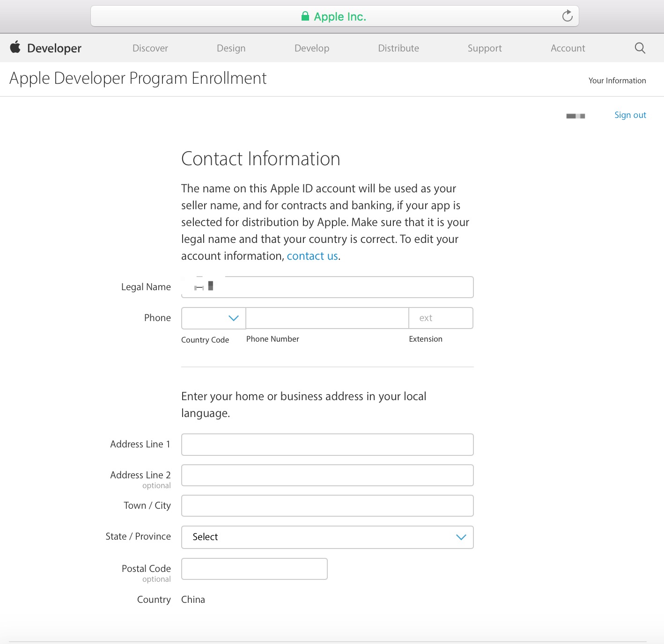Viewport: 664px width, 644px height.
Task: Click the 'Legal Name' label
Action: 146,287
